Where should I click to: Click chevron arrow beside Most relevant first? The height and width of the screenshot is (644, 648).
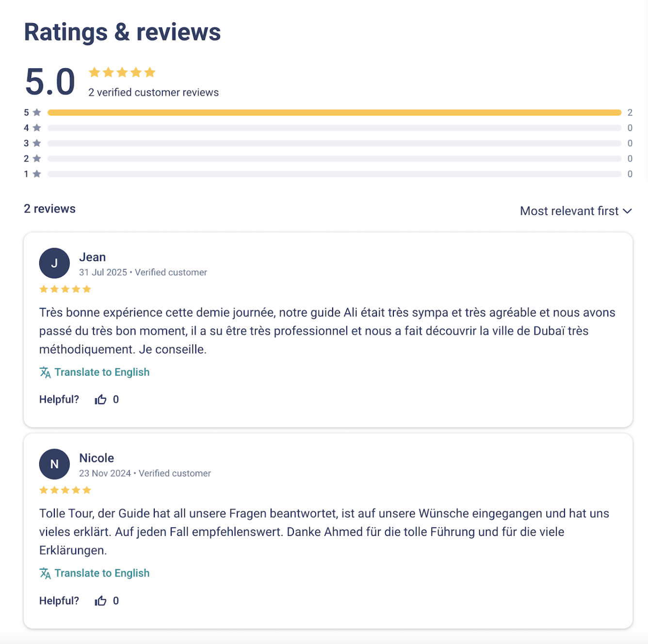(x=628, y=211)
